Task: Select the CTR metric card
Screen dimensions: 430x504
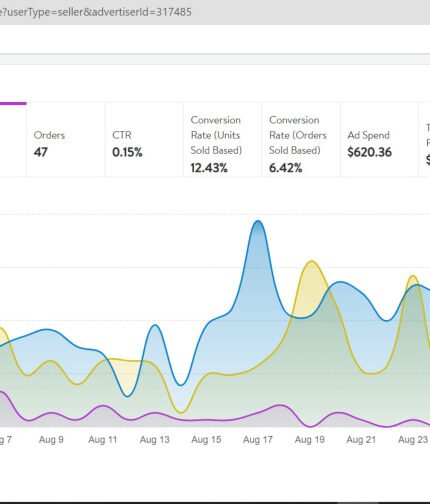Action: pyautogui.click(x=144, y=139)
